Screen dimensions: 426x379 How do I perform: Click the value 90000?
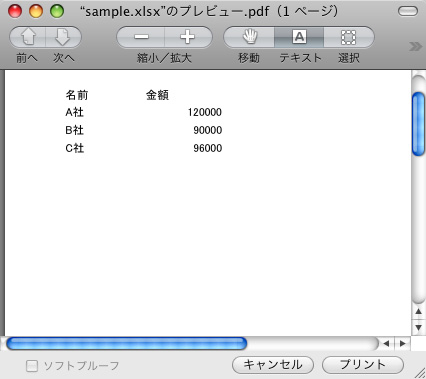(208, 130)
